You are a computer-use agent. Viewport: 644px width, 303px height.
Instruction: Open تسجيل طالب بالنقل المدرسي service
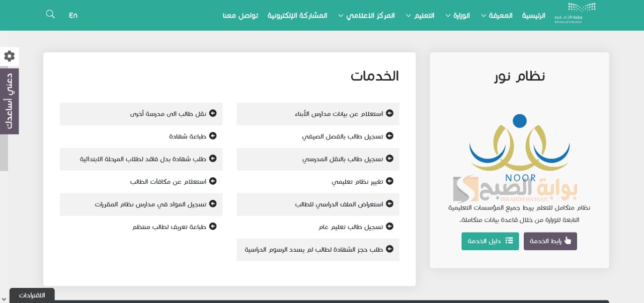(318, 159)
